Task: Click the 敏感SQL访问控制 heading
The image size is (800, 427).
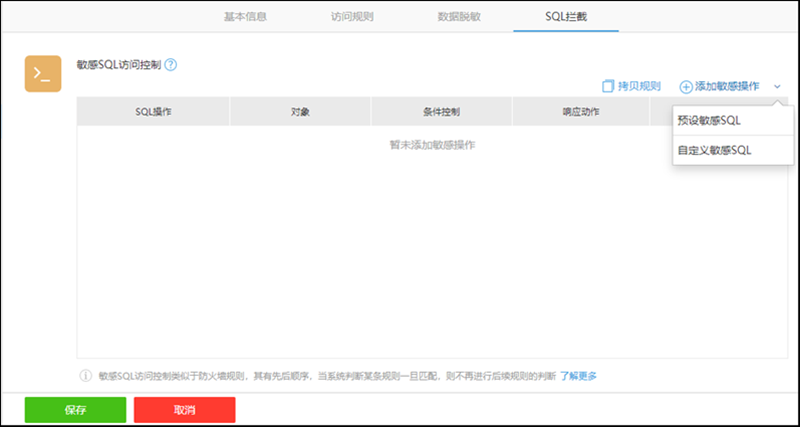Action: point(118,65)
